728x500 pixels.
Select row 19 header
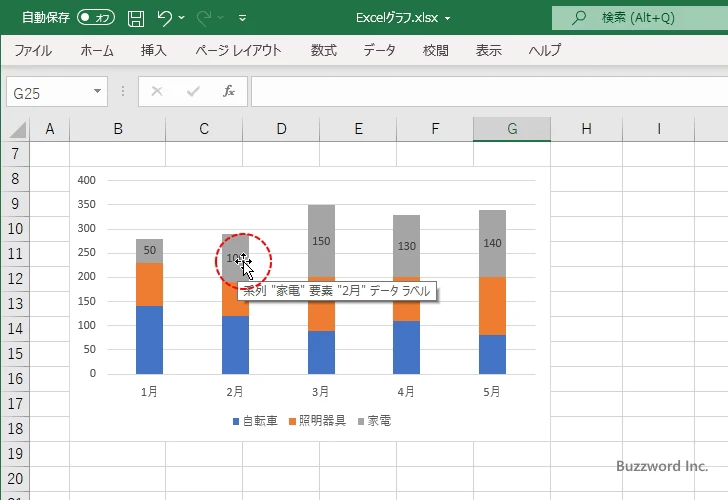point(15,454)
